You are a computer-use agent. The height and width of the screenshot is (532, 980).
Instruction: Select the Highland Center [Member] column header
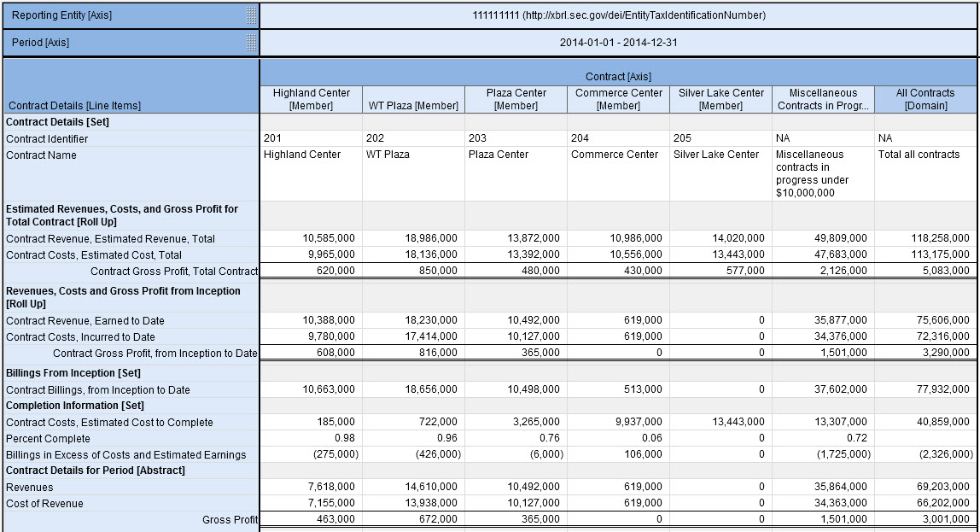click(311, 99)
